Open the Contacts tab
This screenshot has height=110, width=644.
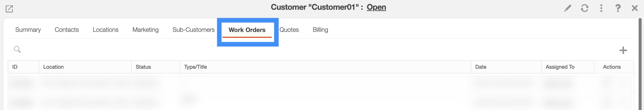click(67, 30)
